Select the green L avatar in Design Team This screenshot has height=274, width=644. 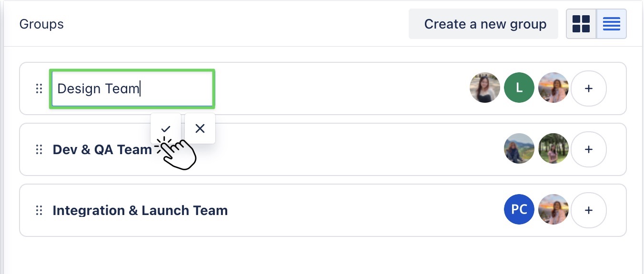click(519, 88)
